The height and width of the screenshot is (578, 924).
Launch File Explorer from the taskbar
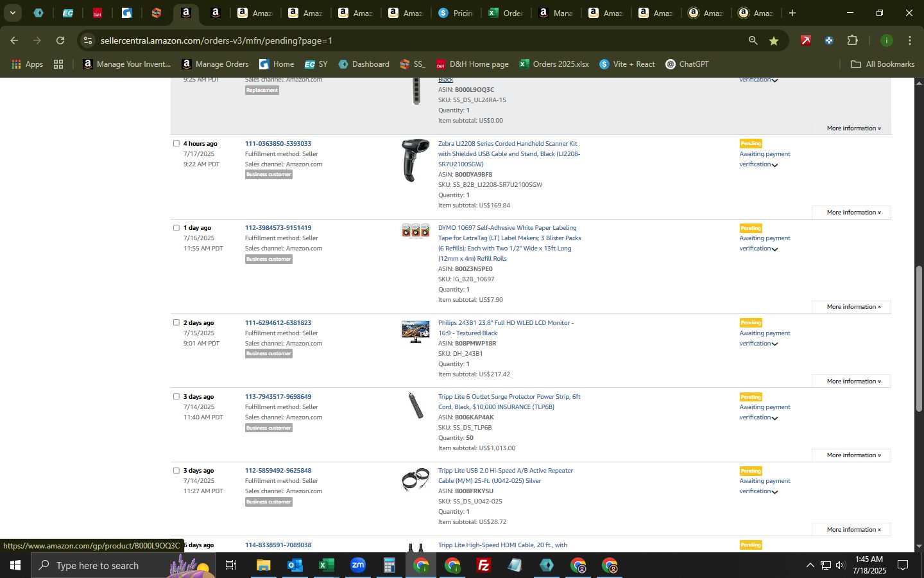coord(263,565)
